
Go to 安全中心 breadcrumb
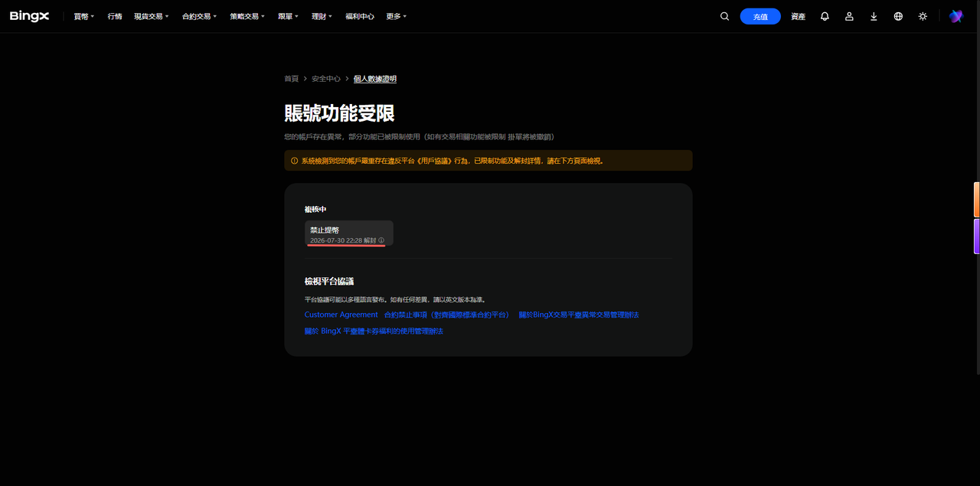(326, 79)
